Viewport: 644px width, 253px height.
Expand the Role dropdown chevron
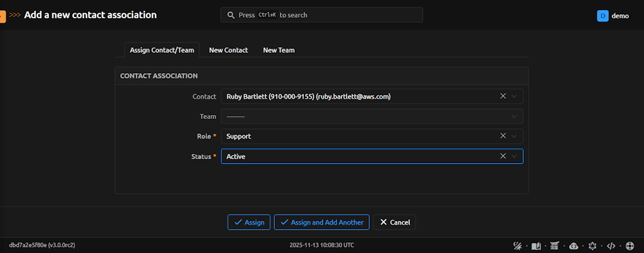[x=514, y=136]
